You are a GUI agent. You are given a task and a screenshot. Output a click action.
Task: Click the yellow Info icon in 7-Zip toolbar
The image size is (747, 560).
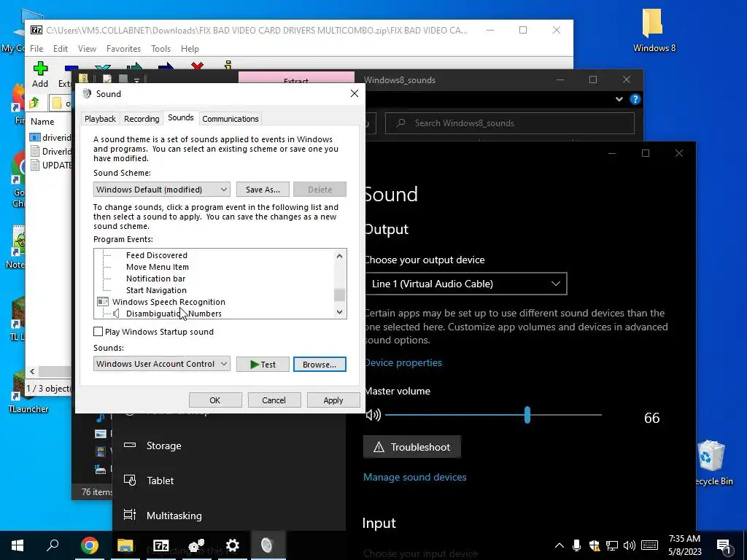point(228,66)
